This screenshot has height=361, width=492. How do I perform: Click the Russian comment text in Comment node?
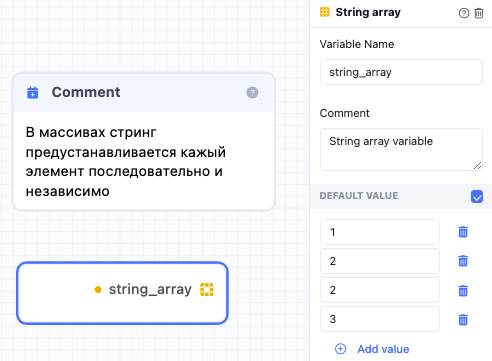(x=126, y=162)
